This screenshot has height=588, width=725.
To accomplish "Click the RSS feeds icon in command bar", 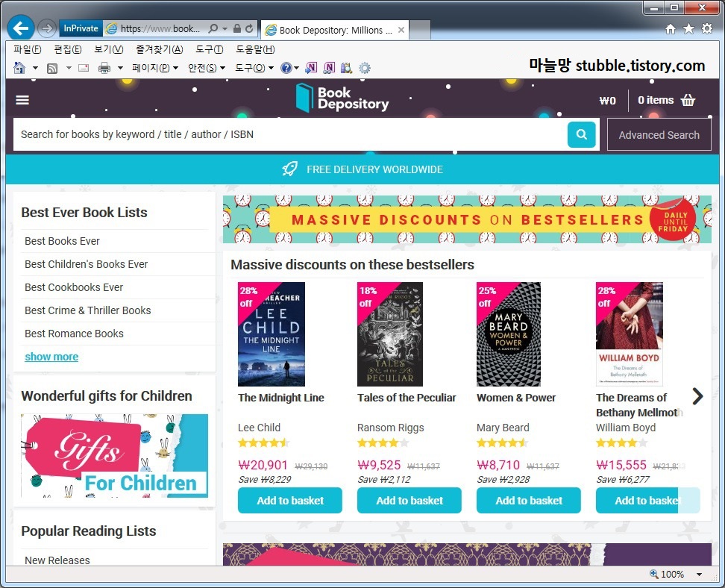I will 52,69.
